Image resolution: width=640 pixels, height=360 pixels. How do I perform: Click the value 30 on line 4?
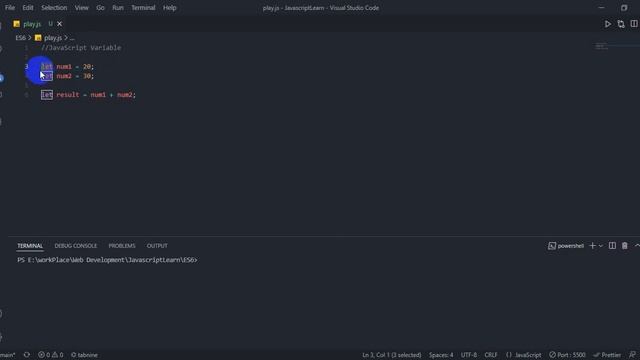(x=87, y=76)
